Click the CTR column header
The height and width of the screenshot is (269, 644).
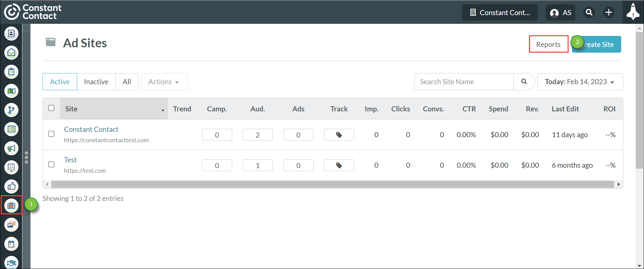[x=469, y=109]
